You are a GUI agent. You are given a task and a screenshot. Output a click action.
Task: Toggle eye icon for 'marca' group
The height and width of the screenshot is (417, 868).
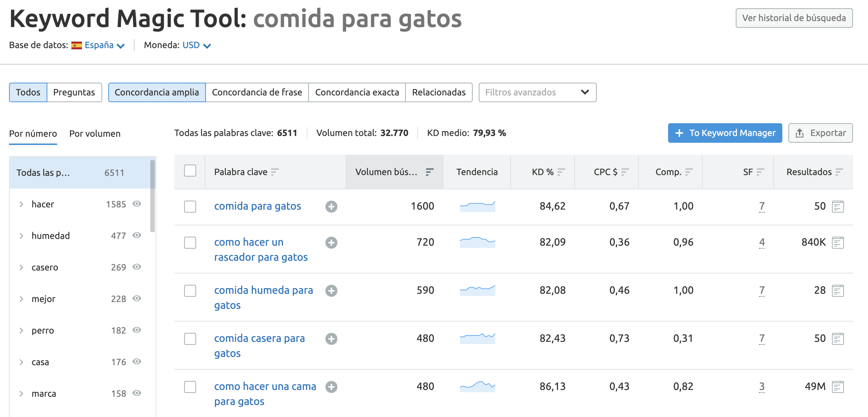137,393
